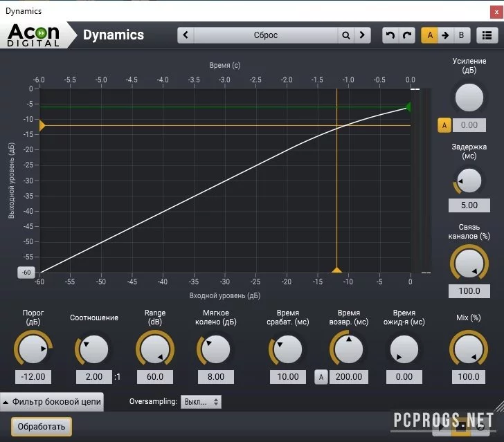
Task: Open the plugin options list menu
Action: 487,35
